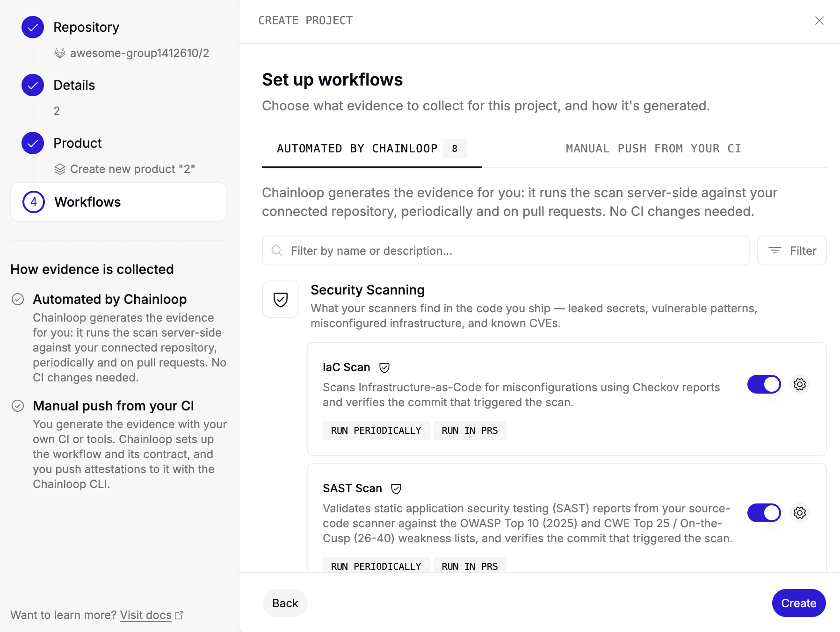
Task: Select Automated By Chainloop tab
Action: (x=372, y=149)
